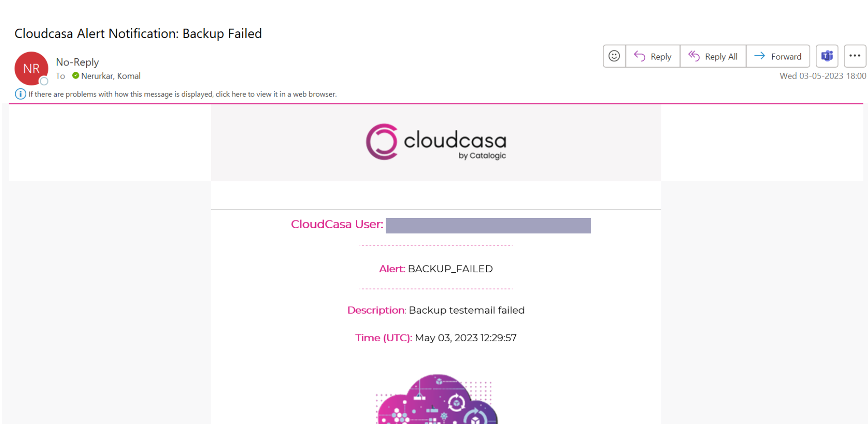Click the emoji reaction smiley icon
Image resolution: width=868 pixels, height=424 pixels.
614,56
